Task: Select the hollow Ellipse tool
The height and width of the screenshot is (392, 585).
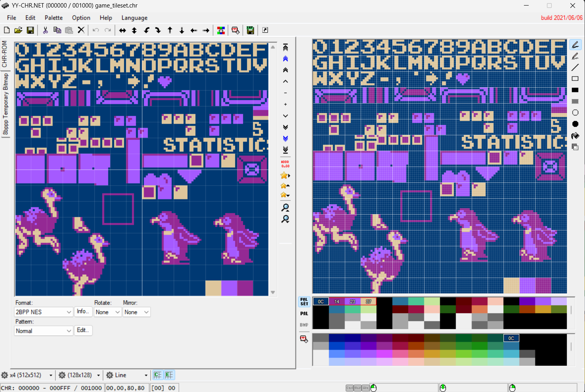Action: coord(575,113)
